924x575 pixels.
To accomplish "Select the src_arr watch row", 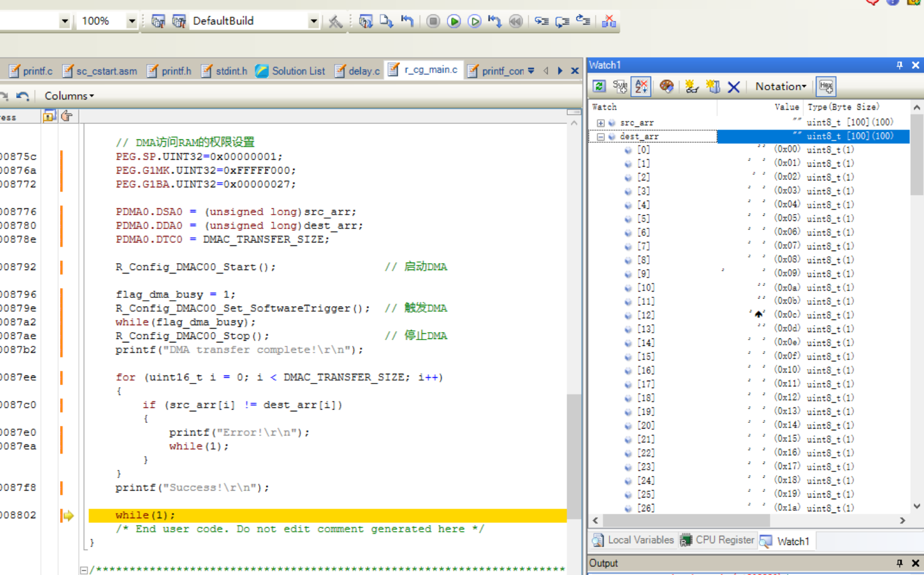I will click(749, 123).
